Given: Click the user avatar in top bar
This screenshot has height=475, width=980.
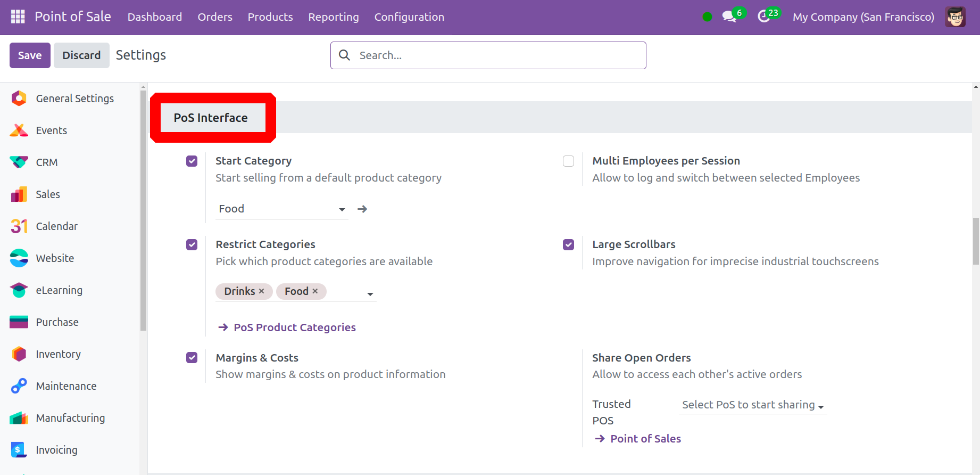Looking at the screenshot, I should (x=955, y=17).
